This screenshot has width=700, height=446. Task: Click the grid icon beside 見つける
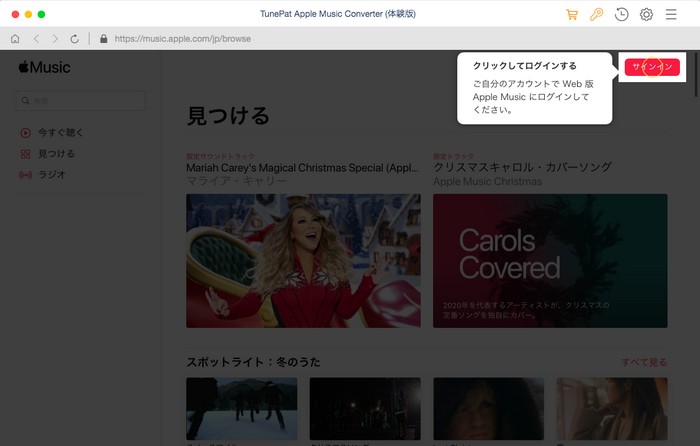(x=25, y=154)
